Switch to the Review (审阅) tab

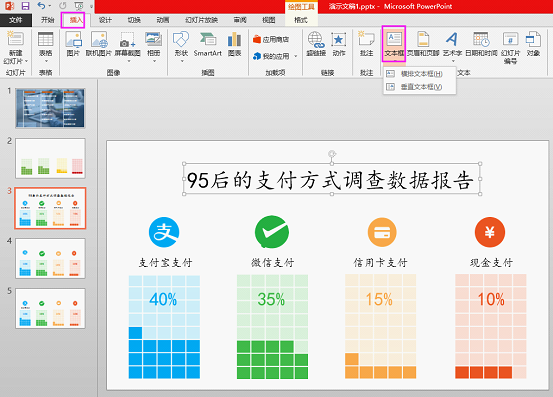(240, 20)
